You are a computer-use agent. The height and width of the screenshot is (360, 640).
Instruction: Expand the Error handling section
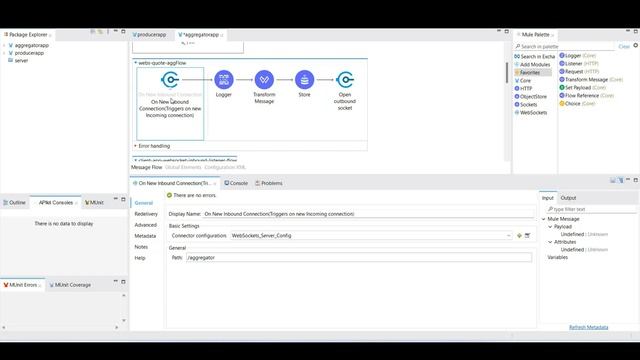coord(136,146)
